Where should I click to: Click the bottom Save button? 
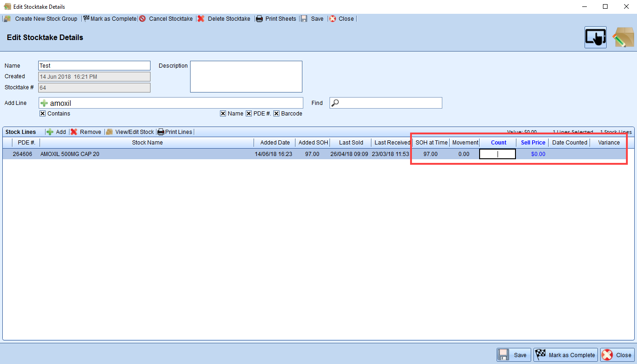(x=514, y=355)
